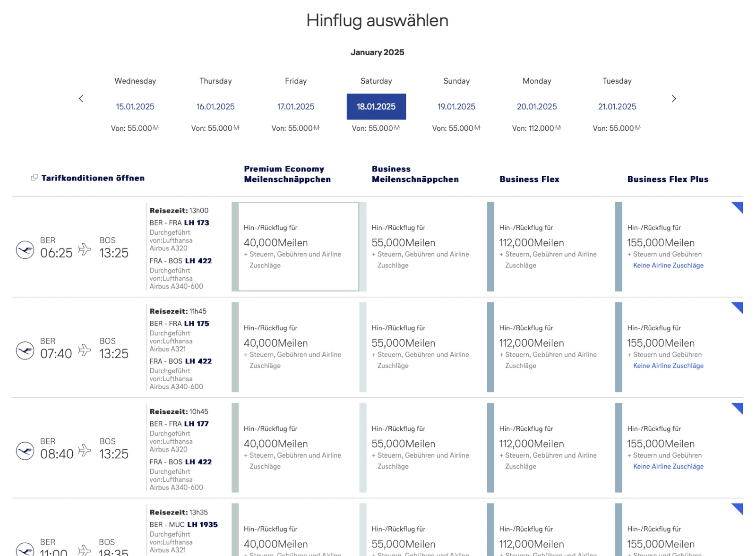Click Reisezeit 13h00 text

click(x=179, y=211)
